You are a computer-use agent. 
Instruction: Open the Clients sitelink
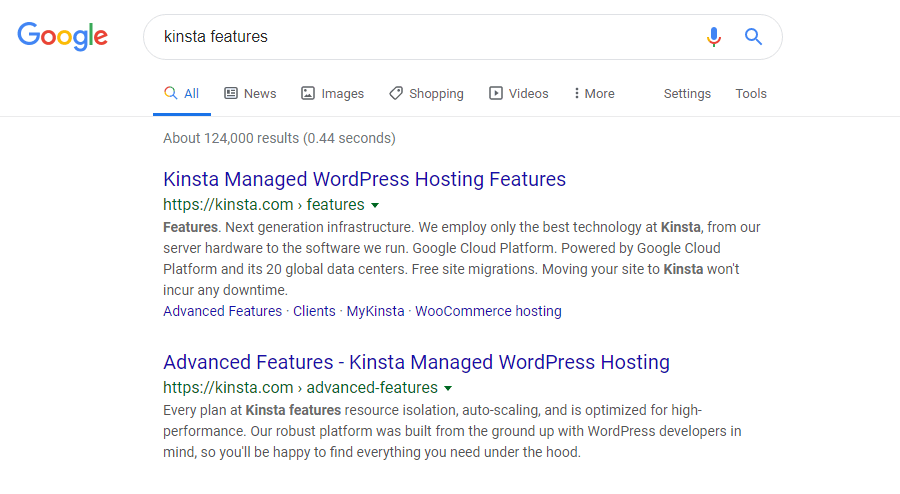coord(314,311)
